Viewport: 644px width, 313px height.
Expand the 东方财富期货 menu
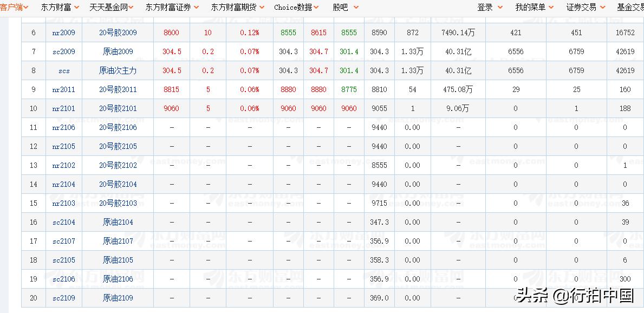click(239, 7)
